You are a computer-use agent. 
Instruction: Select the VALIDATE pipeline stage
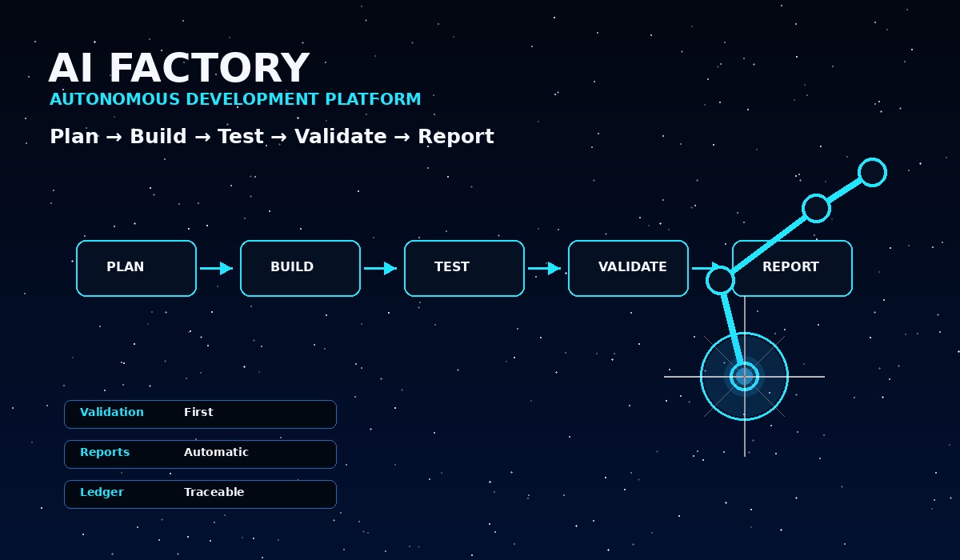(628, 268)
